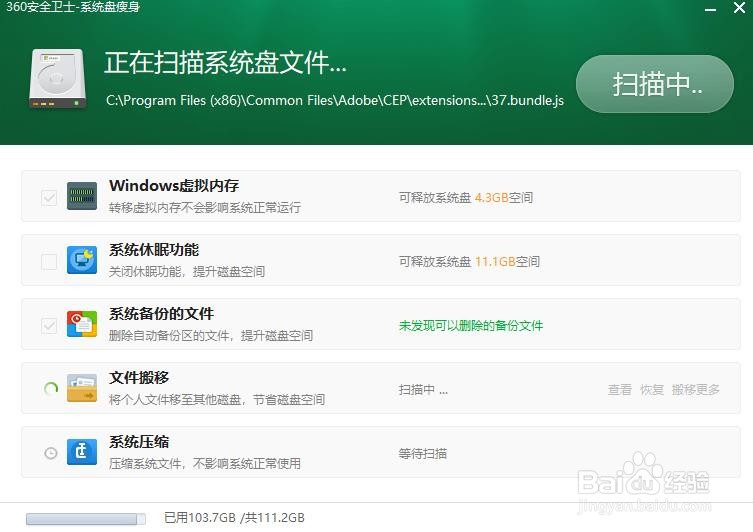Screen dimensions: 753x532
Task: Click the hard disk drive icon in header
Action: pos(58,80)
